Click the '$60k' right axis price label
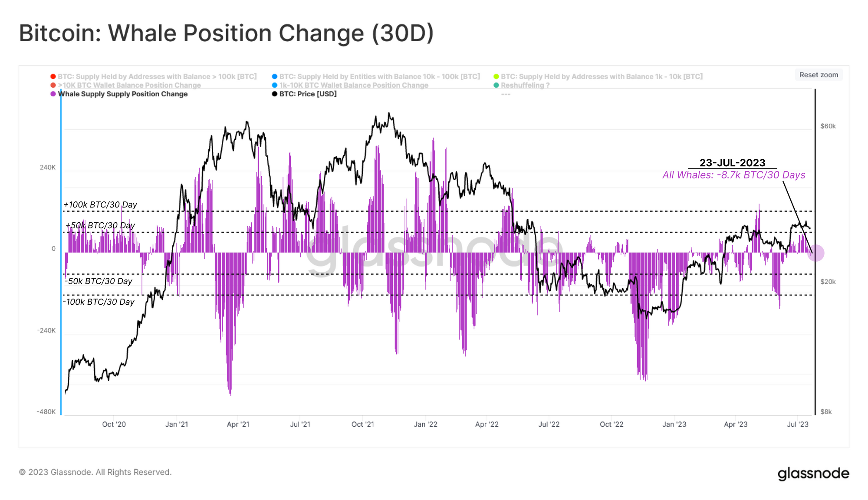 [828, 126]
